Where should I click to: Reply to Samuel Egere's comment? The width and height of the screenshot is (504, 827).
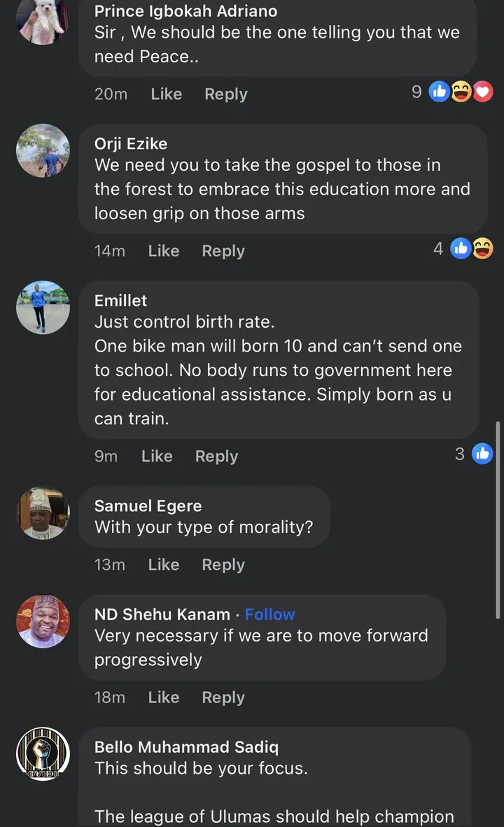223,564
